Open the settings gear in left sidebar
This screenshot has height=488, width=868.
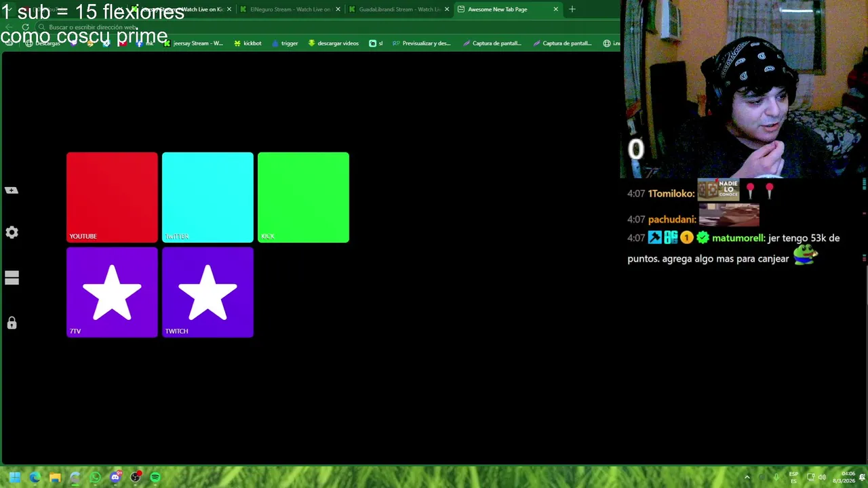click(x=12, y=232)
